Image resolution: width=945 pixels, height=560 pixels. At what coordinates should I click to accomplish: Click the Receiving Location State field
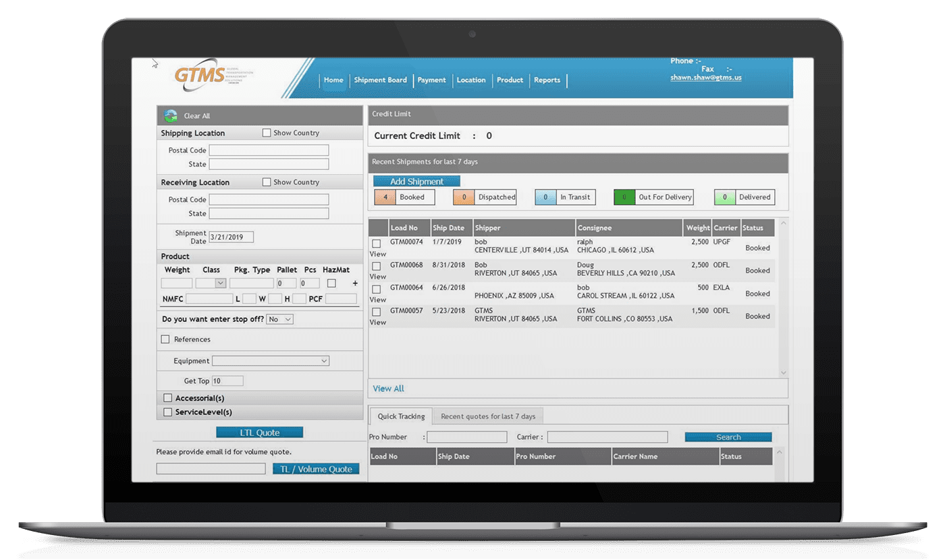coord(269,213)
